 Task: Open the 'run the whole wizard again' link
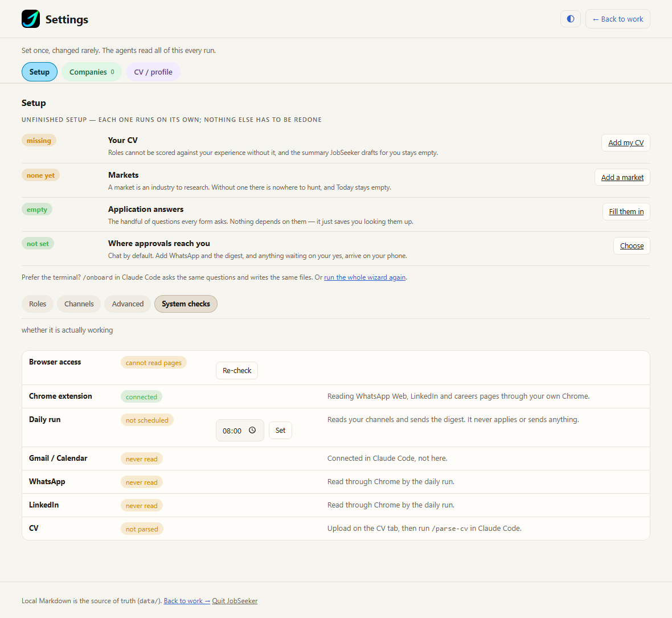364,277
